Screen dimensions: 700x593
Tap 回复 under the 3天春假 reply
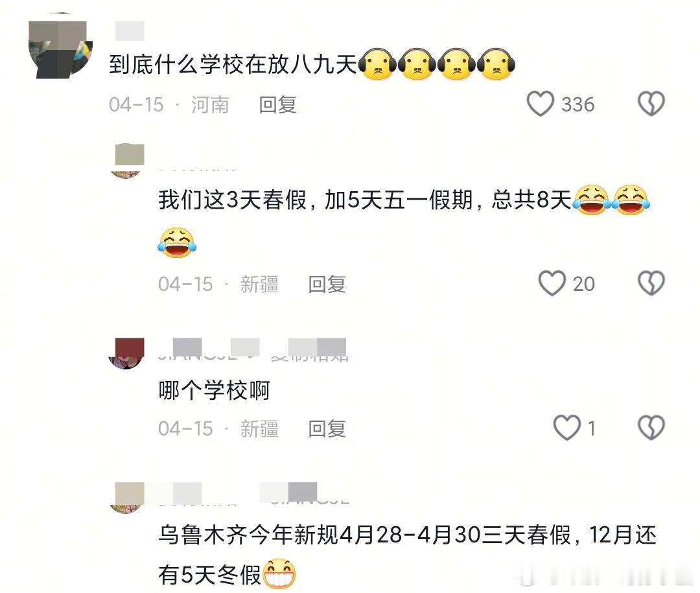pos(327,284)
